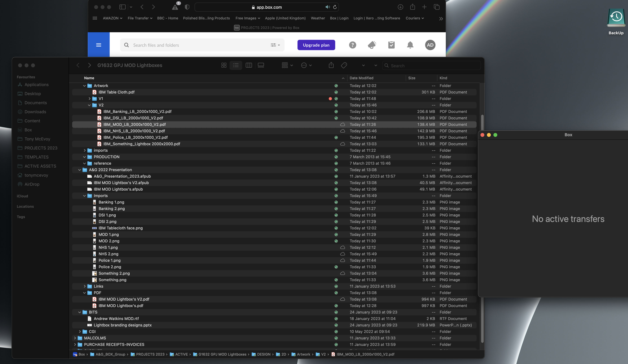This screenshot has width=628, height=364.
Task: Open the Box tasks clipboard icon
Action: (x=391, y=45)
